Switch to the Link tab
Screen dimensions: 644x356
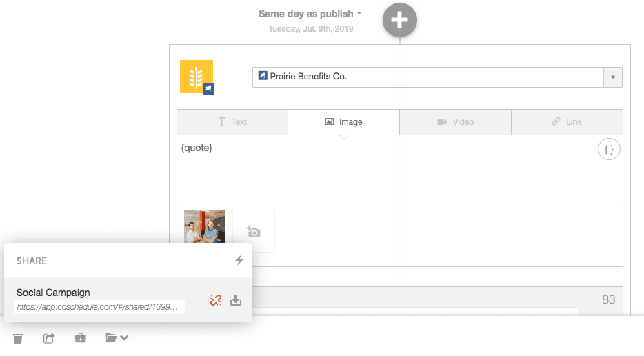(x=567, y=122)
